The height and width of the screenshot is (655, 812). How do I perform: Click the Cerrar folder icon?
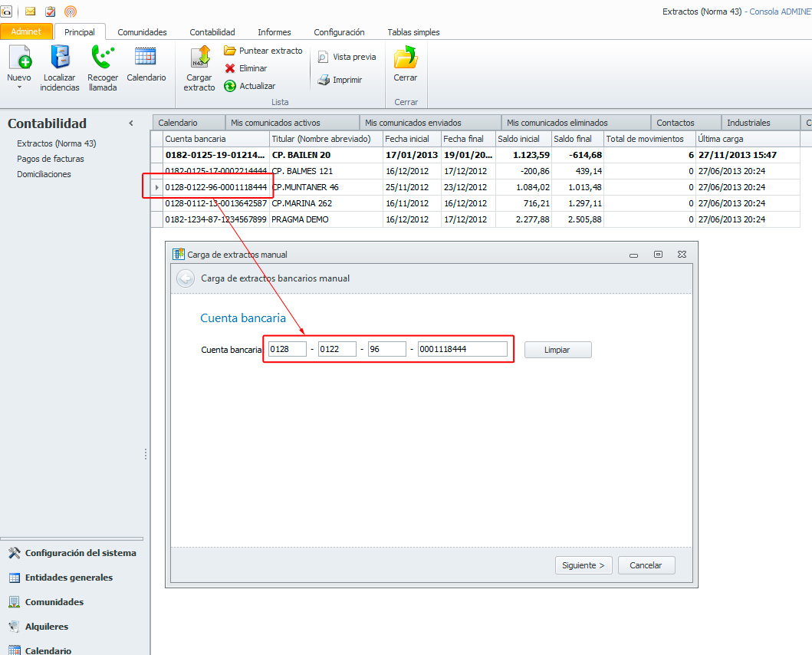click(x=405, y=58)
